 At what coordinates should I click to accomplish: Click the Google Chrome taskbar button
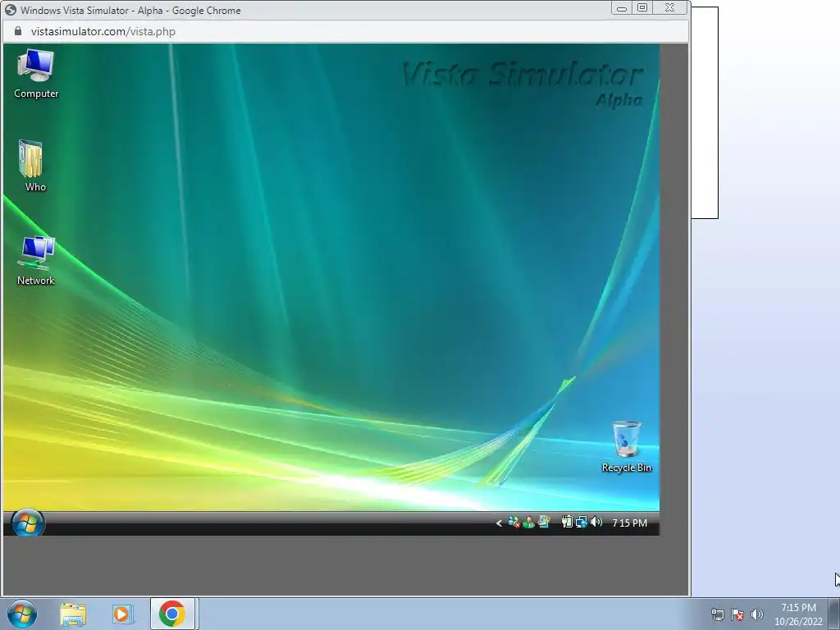coord(172,614)
